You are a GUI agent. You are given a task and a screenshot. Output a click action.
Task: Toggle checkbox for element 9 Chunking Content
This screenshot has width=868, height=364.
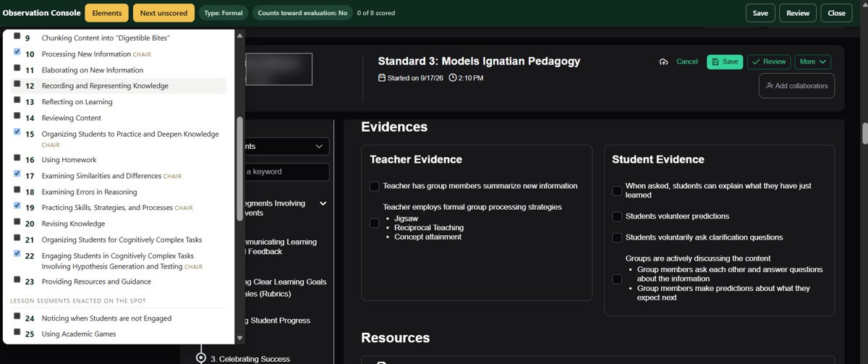(17, 36)
